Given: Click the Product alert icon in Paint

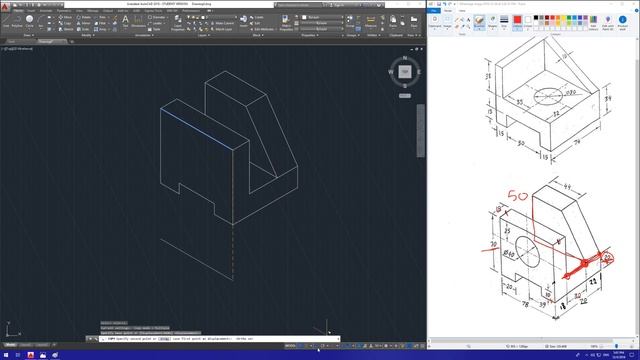Looking at the screenshot, I should click(622, 22).
